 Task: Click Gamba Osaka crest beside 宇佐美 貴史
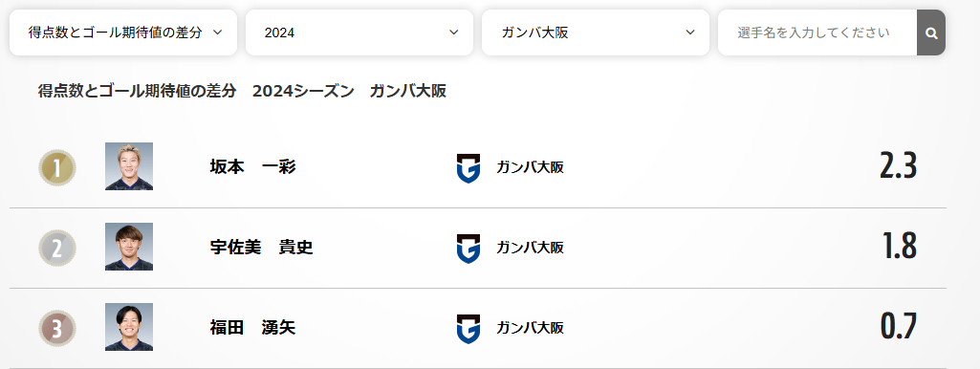(468, 249)
